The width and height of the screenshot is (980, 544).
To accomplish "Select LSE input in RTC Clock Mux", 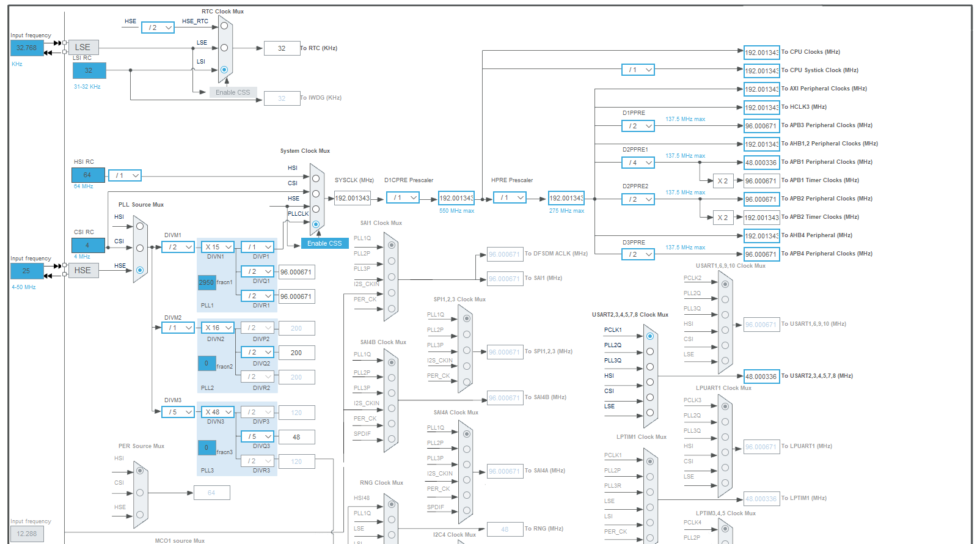I will 224,48.
